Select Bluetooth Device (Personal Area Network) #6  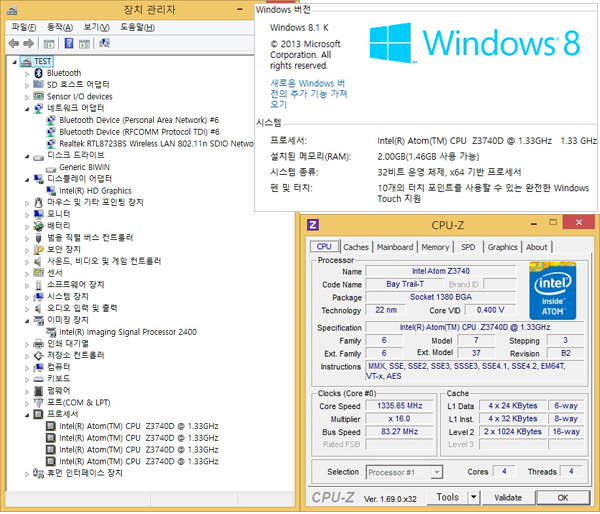[139, 120]
